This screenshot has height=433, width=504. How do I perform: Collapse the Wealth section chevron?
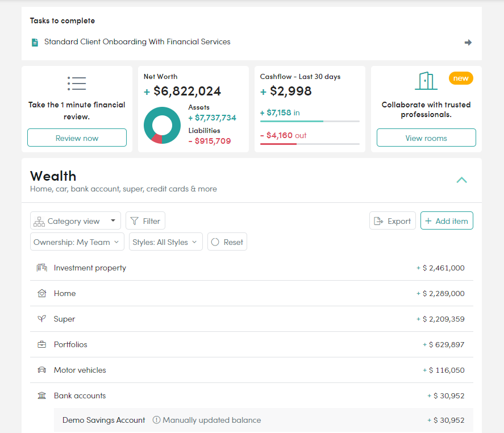(x=461, y=180)
